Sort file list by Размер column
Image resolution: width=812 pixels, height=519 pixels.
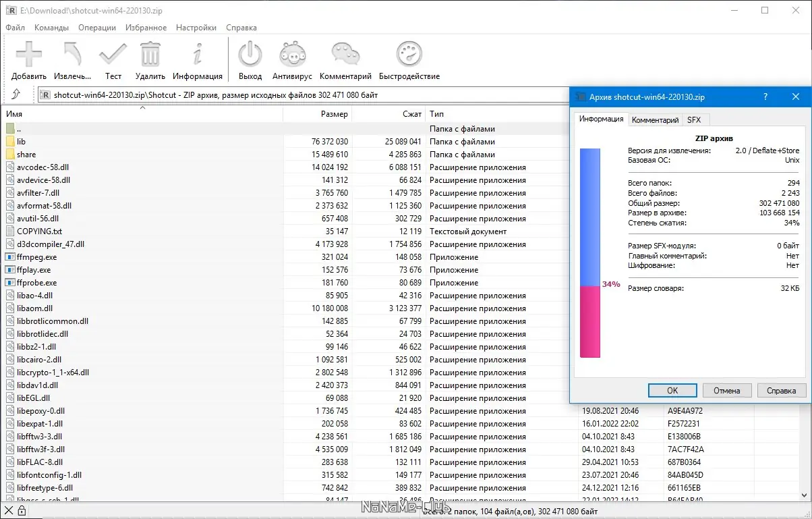335,114
